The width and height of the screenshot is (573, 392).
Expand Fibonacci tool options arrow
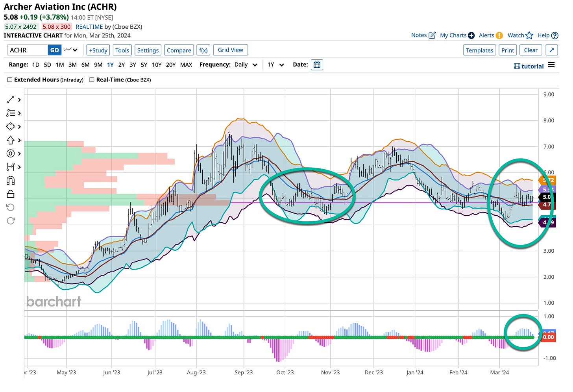click(x=19, y=113)
